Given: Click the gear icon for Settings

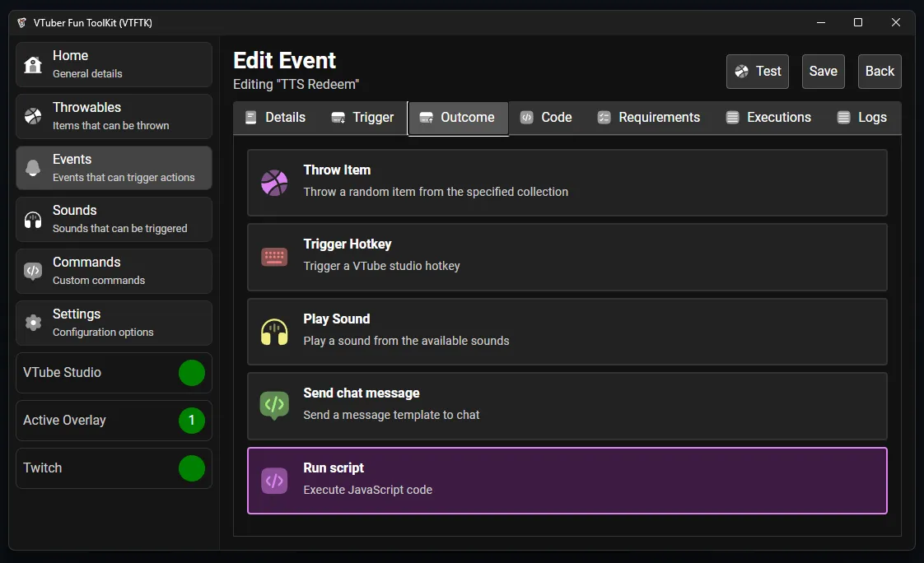Looking at the screenshot, I should pos(33,323).
